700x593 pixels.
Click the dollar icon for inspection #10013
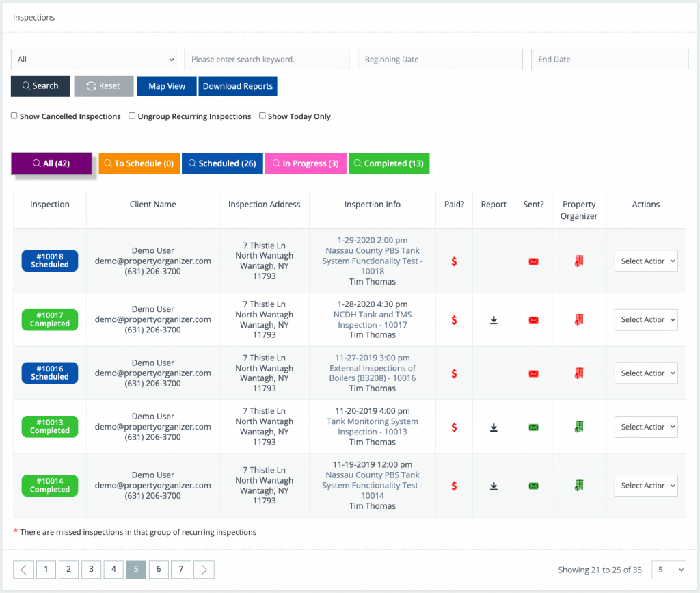[x=453, y=427]
